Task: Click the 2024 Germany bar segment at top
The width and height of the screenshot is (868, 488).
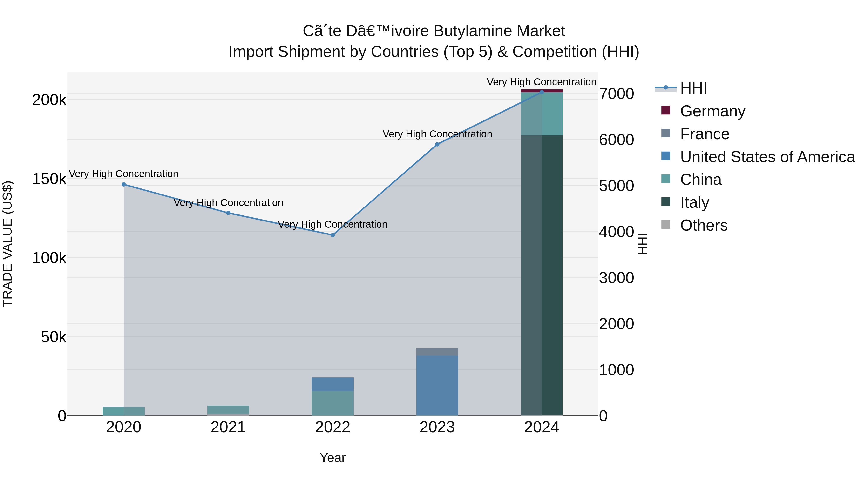Action: (542, 91)
